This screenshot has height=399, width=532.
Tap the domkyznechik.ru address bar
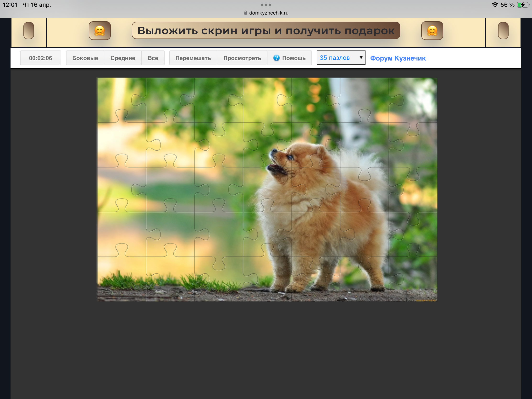tap(268, 13)
